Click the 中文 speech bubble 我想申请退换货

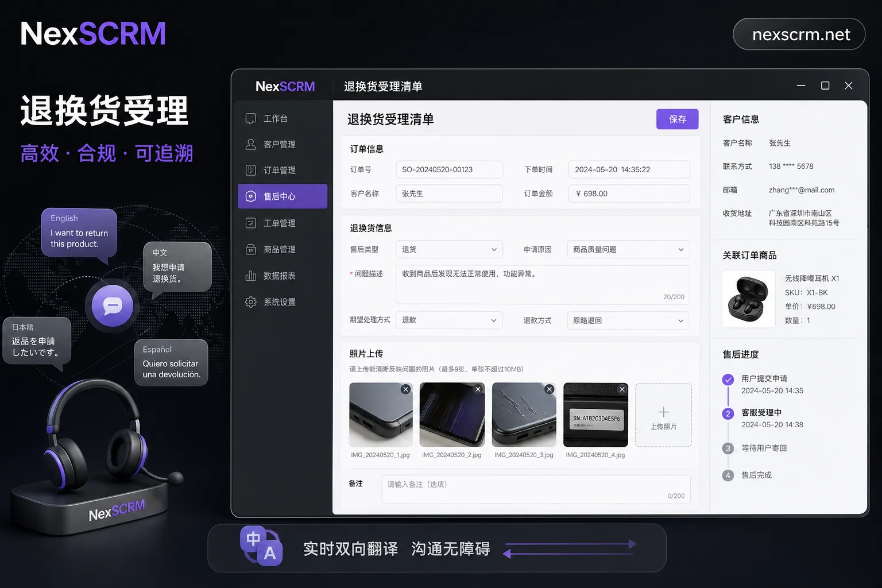(x=177, y=267)
